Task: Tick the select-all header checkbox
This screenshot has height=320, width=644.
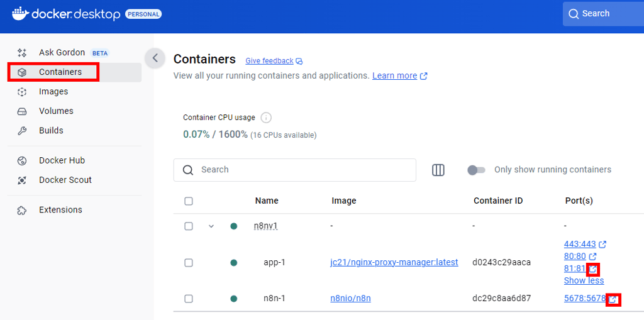Action: (x=189, y=201)
